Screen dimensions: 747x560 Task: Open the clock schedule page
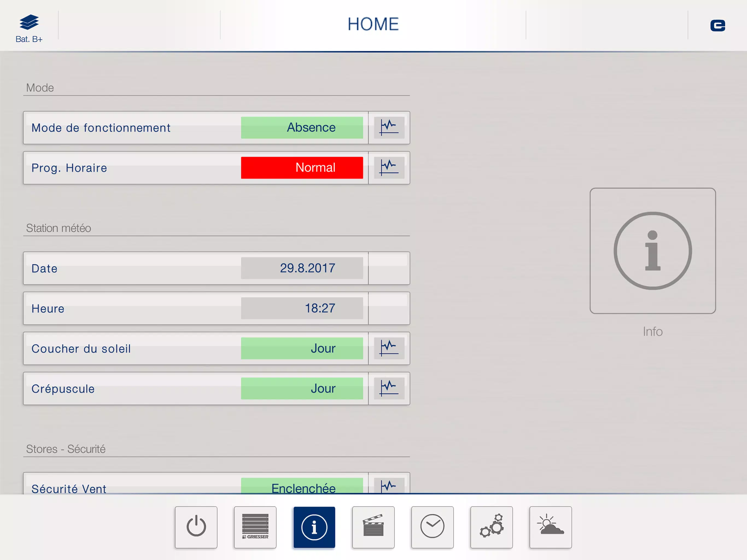click(x=433, y=527)
